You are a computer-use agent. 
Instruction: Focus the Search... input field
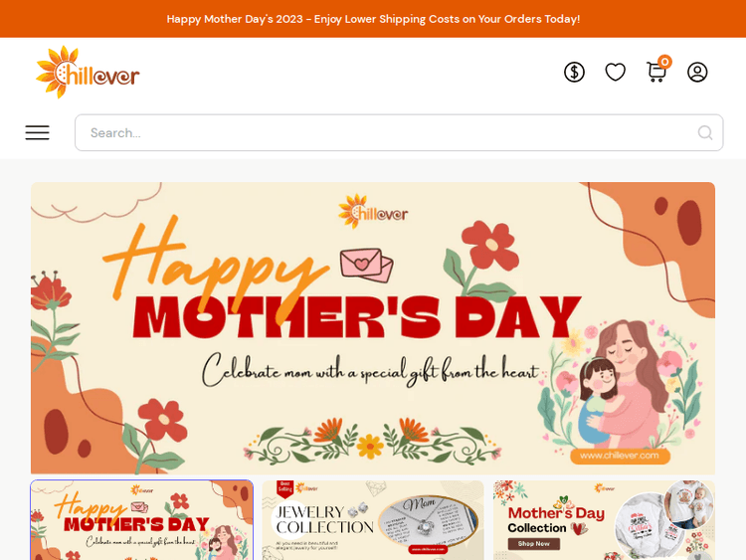[x=399, y=132]
